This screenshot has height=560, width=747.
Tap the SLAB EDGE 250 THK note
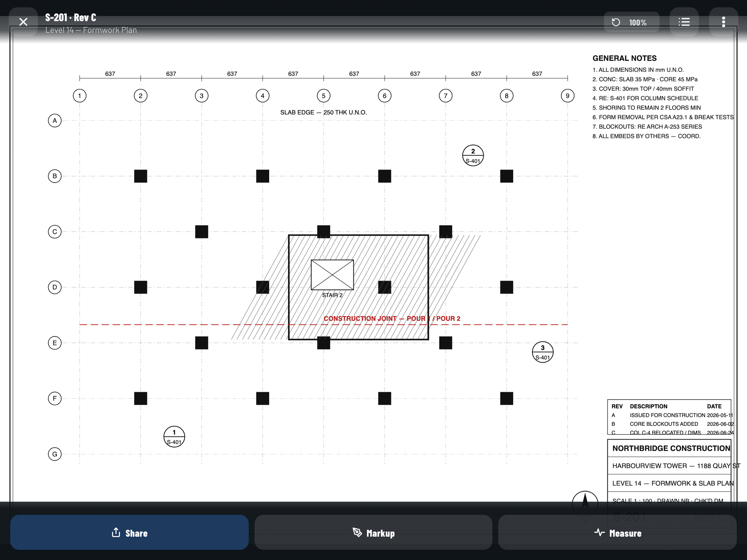pos(324,112)
